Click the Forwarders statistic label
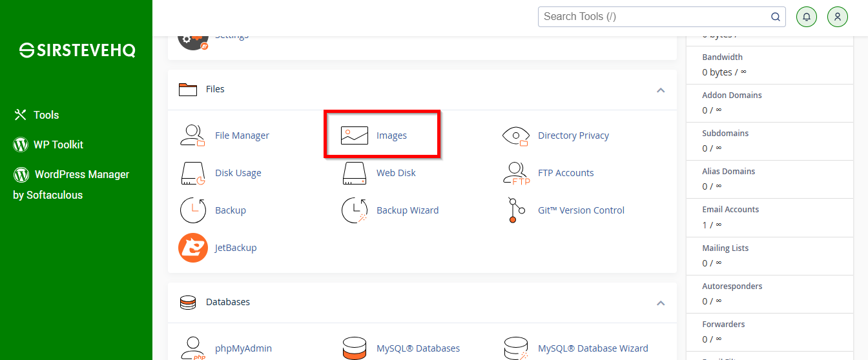Image resolution: width=868 pixels, height=360 pixels. [724, 324]
